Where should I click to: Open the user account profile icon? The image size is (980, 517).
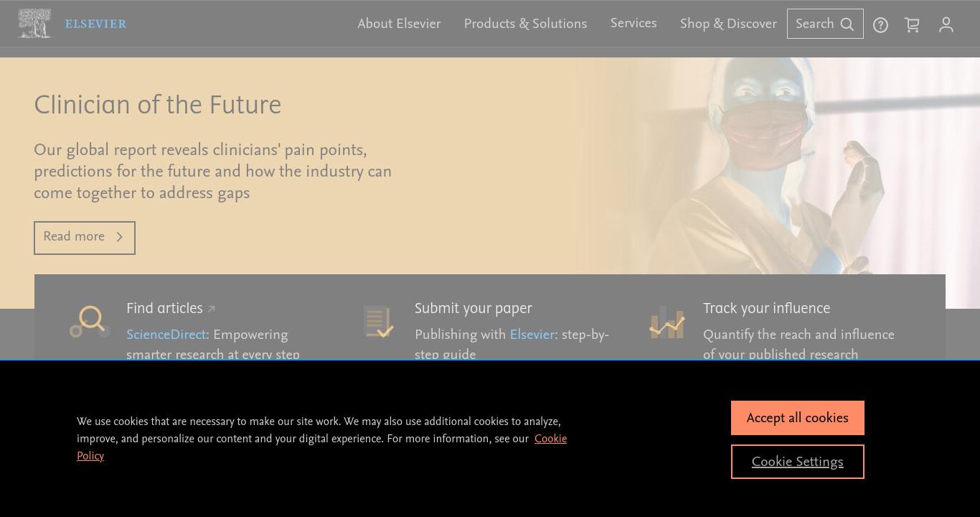tap(946, 25)
